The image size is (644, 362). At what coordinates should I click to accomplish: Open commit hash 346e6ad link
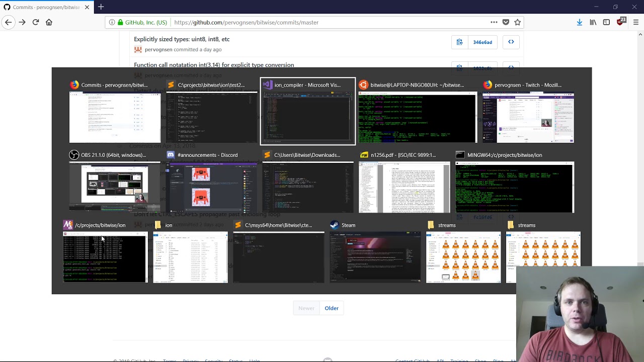pos(482,42)
